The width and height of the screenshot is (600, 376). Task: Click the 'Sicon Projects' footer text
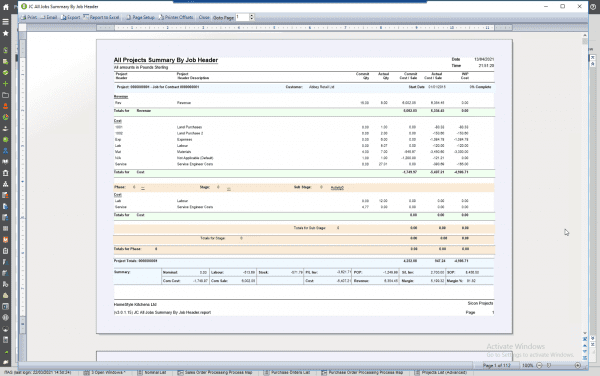(480, 303)
